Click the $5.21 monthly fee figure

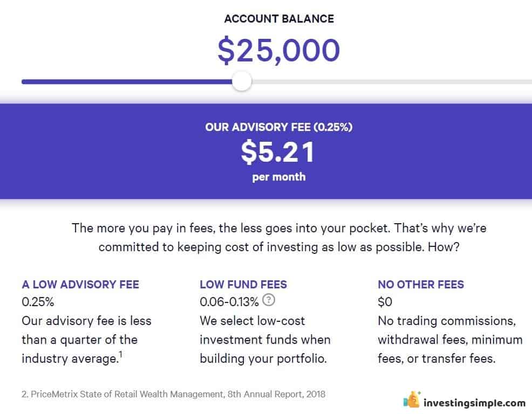click(x=278, y=152)
